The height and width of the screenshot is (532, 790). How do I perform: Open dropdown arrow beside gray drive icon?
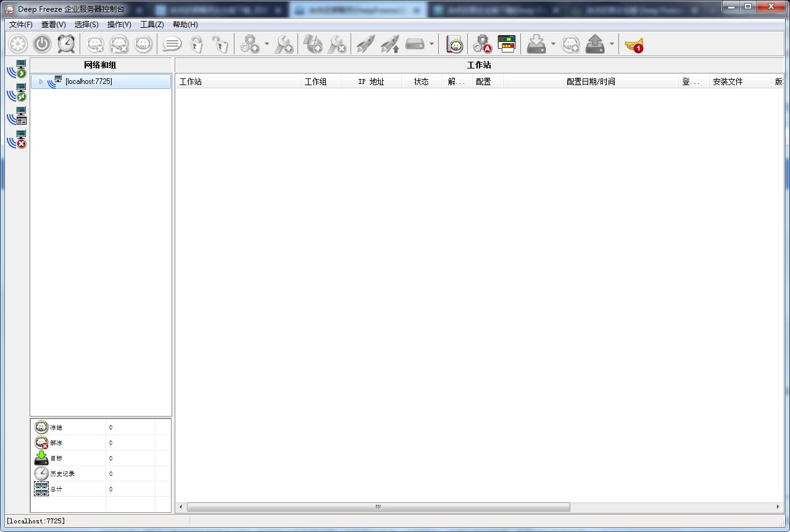tap(431, 44)
